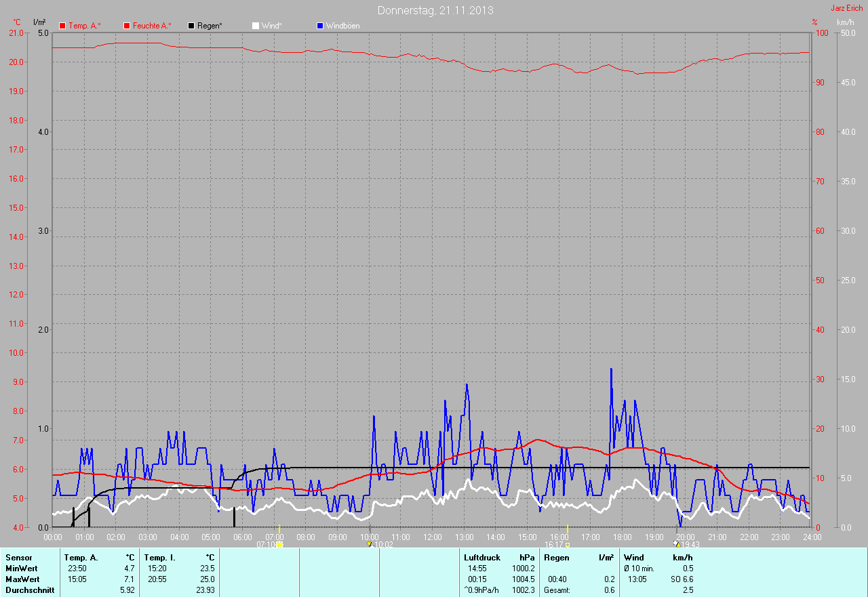The height and width of the screenshot is (597, 868).
Task: Select the 'Wind*' legend label
Action: 271,26
